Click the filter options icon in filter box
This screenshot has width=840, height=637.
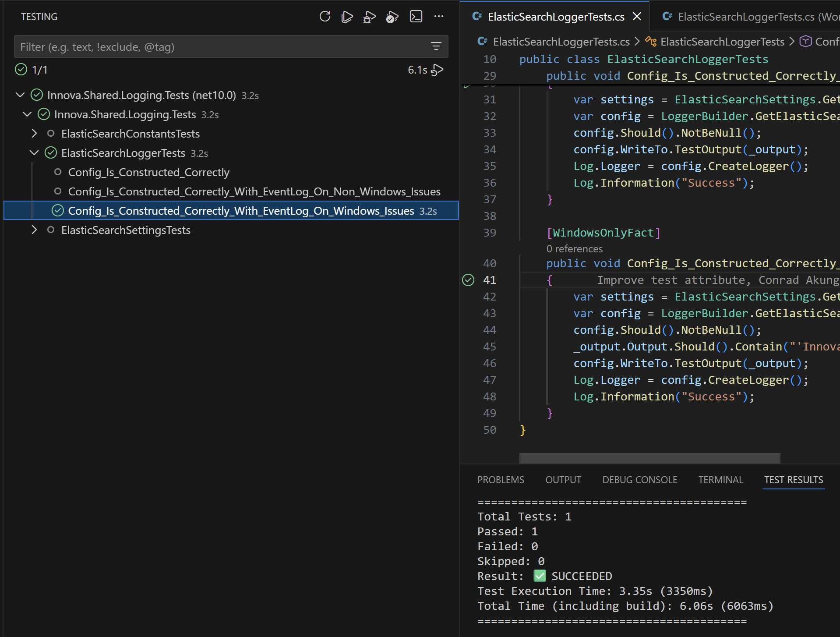click(x=436, y=46)
